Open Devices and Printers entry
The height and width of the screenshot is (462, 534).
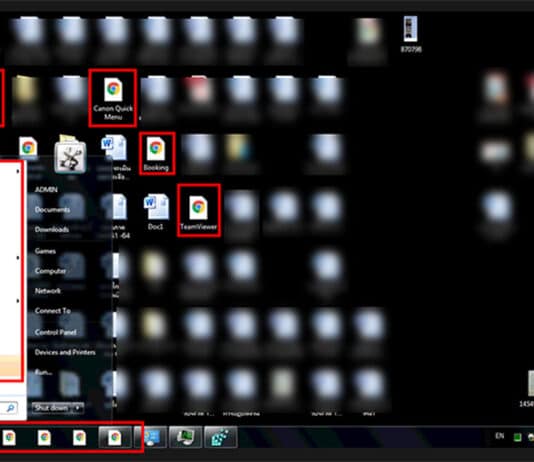pyautogui.click(x=65, y=352)
